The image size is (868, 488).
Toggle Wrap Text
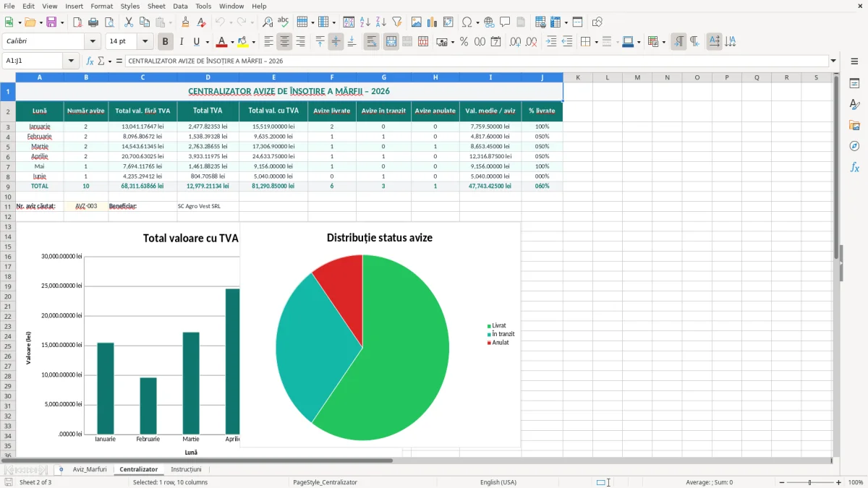pos(371,42)
